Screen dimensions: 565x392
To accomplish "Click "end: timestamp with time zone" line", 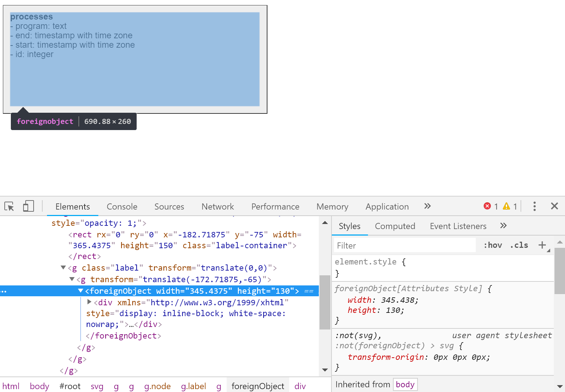I will (71, 35).
